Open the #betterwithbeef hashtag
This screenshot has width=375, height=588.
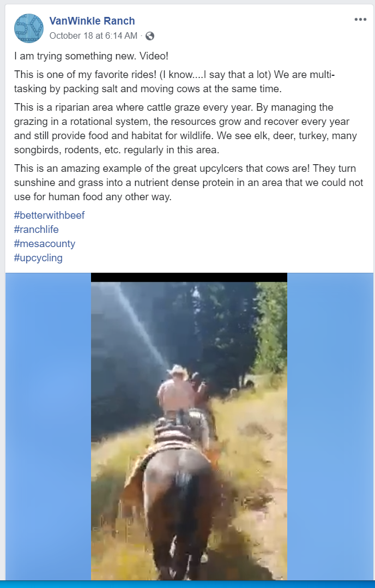(50, 215)
